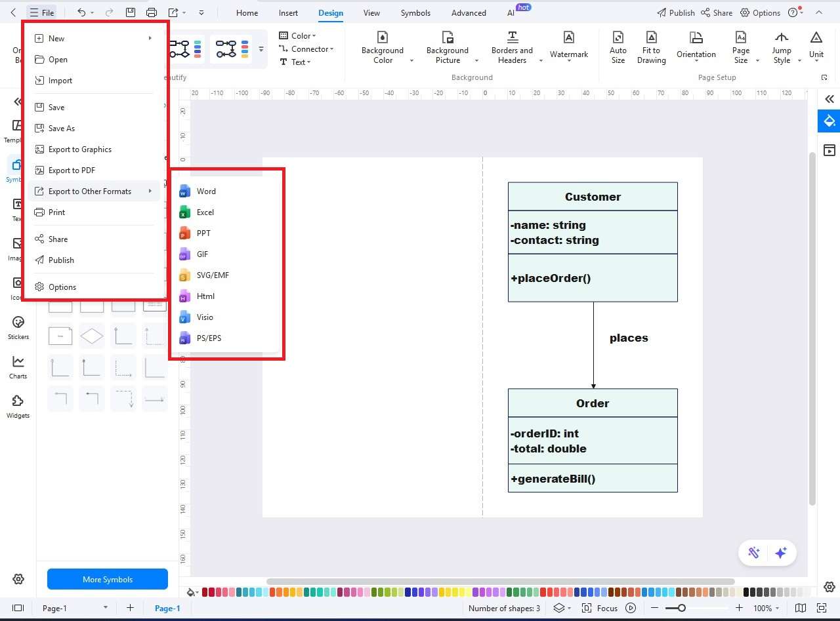The height and width of the screenshot is (621, 840).
Task: Switch to the Home ribbon tab
Action: tap(247, 12)
